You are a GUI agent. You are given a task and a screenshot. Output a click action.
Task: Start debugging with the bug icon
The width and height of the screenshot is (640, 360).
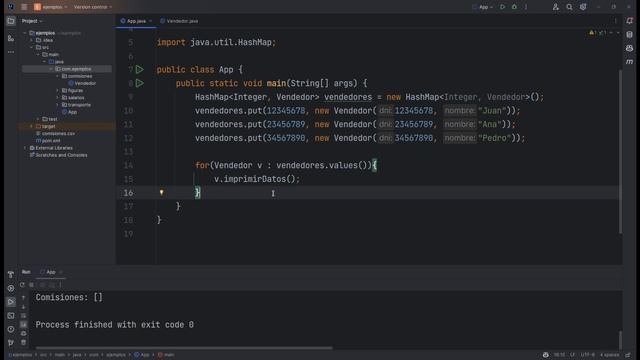tap(514, 7)
